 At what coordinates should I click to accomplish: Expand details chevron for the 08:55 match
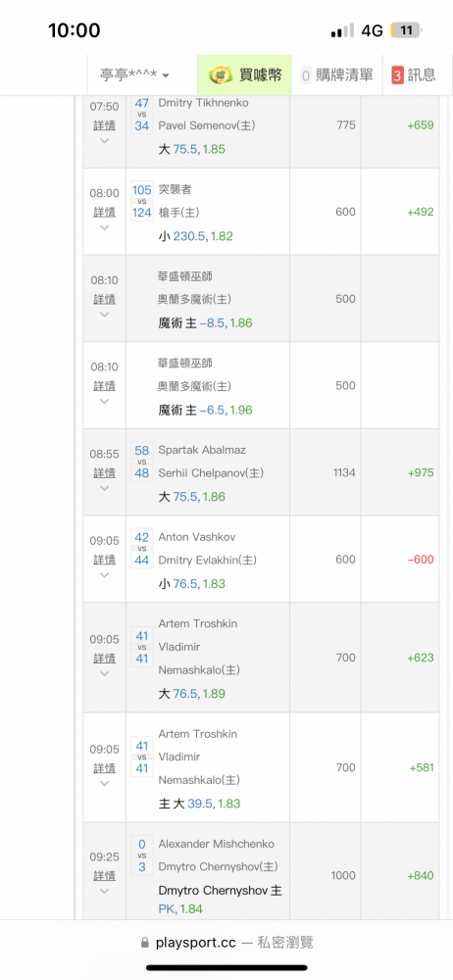[x=105, y=488]
